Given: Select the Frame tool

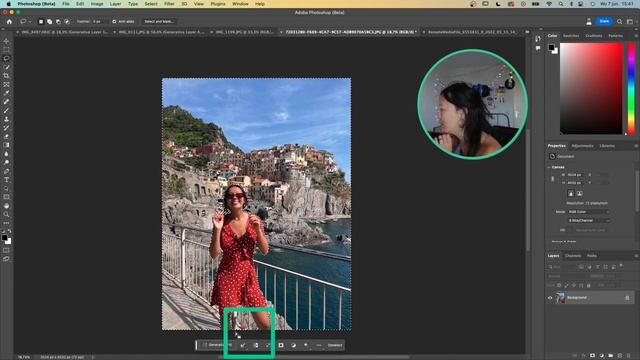Looking at the screenshot, I should [6, 84].
